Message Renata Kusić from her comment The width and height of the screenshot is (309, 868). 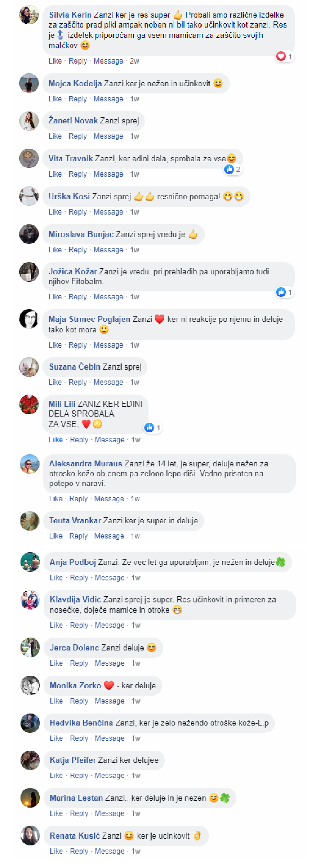[110, 851]
